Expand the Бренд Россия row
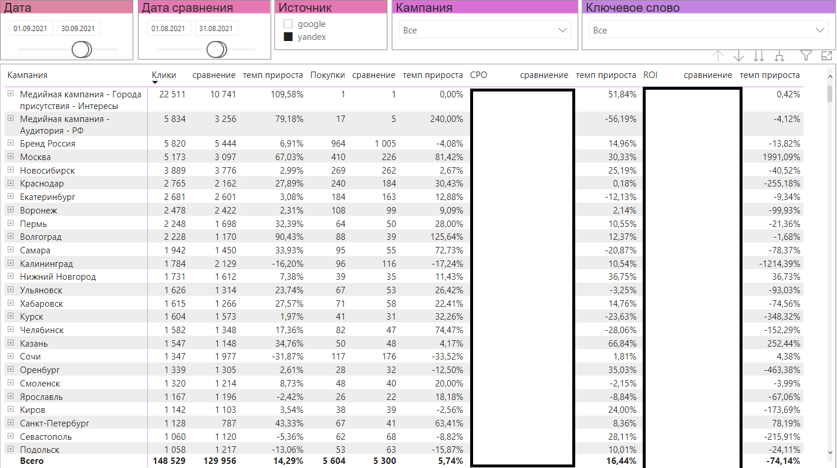The height and width of the screenshot is (468, 837). (x=10, y=143)
